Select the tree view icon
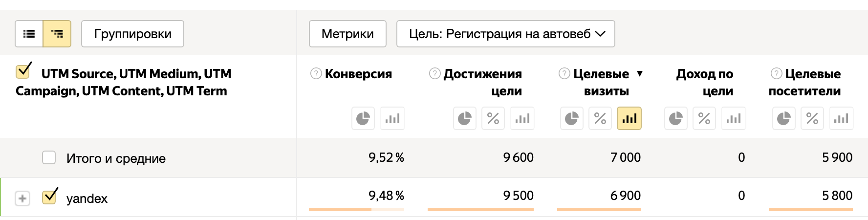This screenshot has height=220, width=868. point(57,34)
